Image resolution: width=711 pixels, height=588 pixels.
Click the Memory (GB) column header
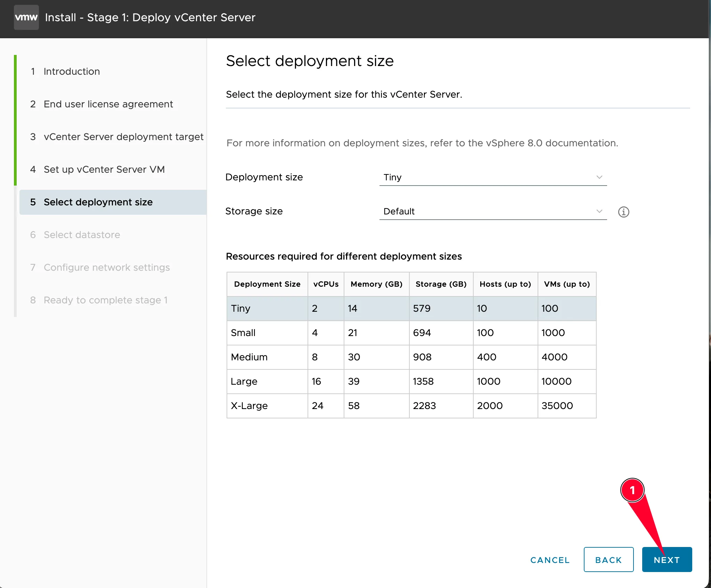pos(376,284)
